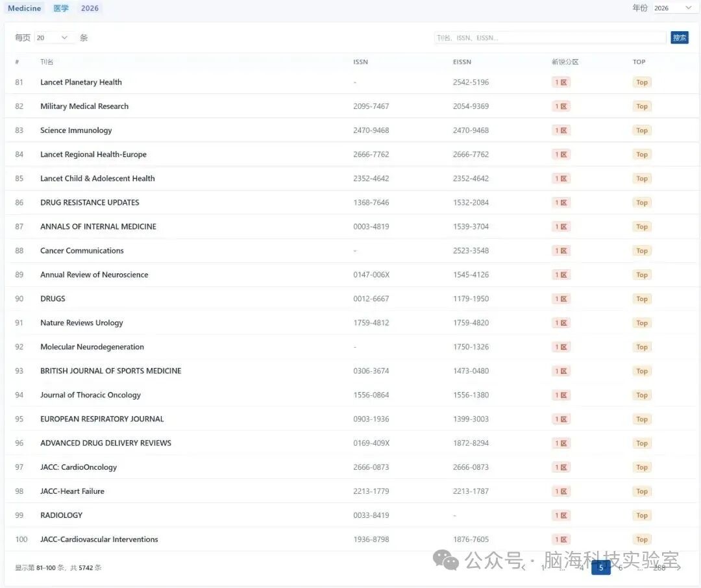
Task: Click the journal search input field
Action: [x=550, y=38]
